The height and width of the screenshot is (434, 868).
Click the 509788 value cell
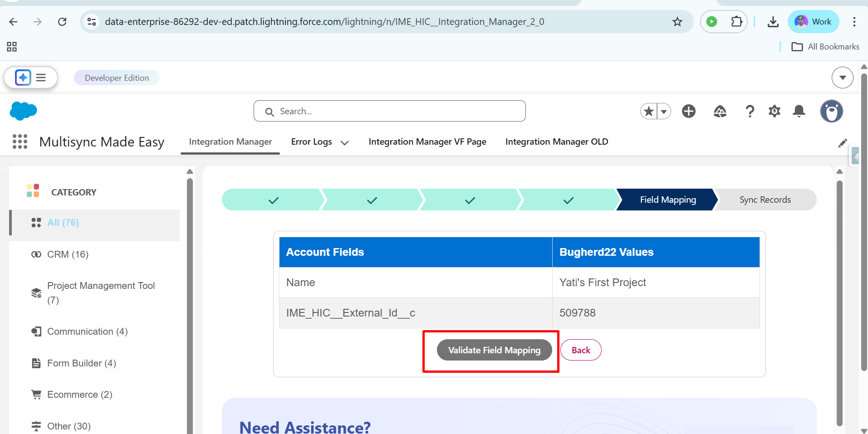[656, 313]
